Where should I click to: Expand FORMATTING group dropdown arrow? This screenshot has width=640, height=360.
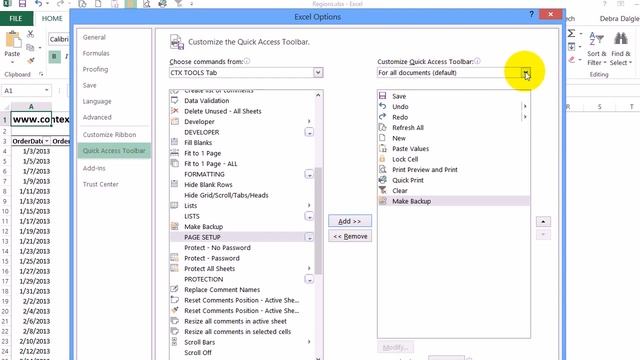click(309, 174)
